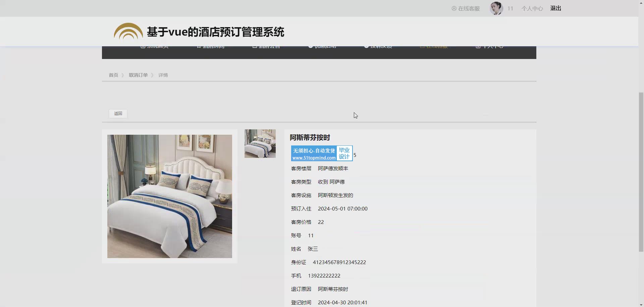644x307 pixels.
Task: Click the user avatar picture
Action: pyautogui.click(x=496, y=8)
